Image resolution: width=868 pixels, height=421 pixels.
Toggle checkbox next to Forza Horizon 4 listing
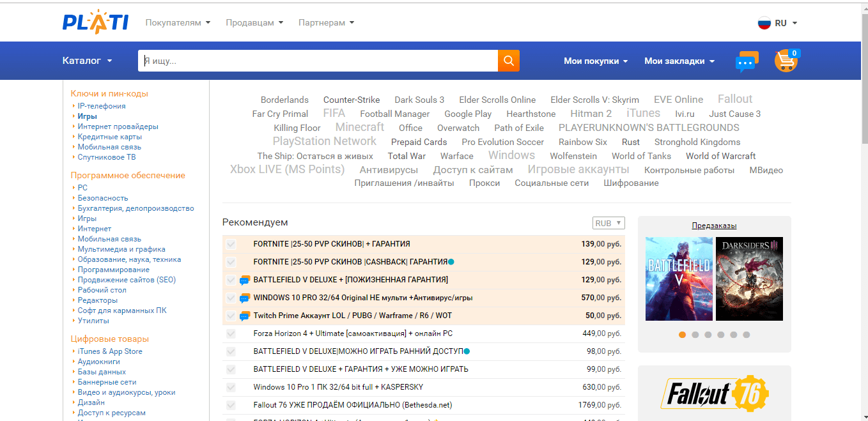pyautogui.click(x=231, y=333)
